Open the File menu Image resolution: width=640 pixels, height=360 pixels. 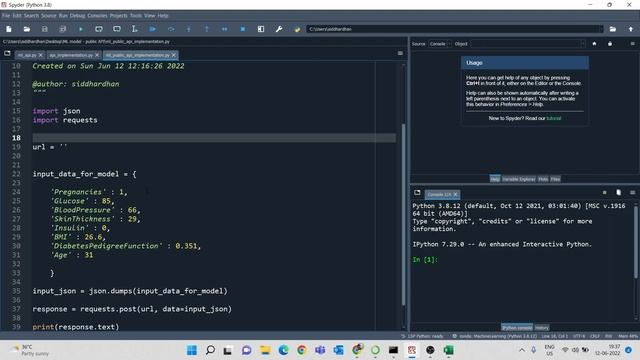tap(6, 16)
